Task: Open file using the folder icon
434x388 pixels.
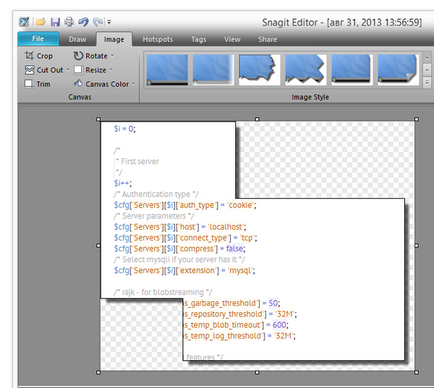Action: pyautogui.click(x=41, y=22)
